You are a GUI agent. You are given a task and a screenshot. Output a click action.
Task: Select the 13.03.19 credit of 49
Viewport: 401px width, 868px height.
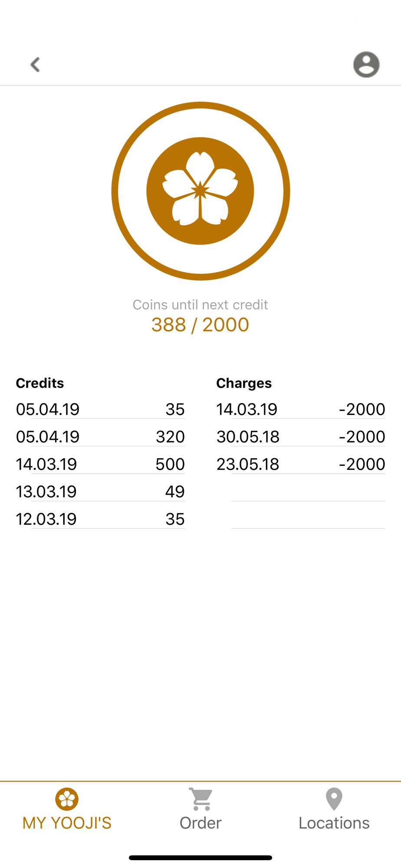tap(100, 491)
